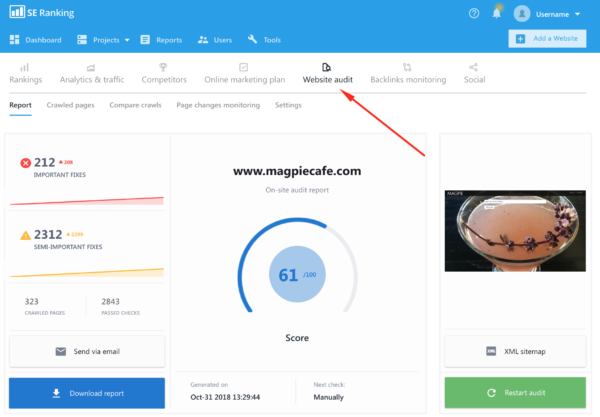Screen dimensions: 600x417
Task: Click the 212 important fixes count
Action: [45, 163]
